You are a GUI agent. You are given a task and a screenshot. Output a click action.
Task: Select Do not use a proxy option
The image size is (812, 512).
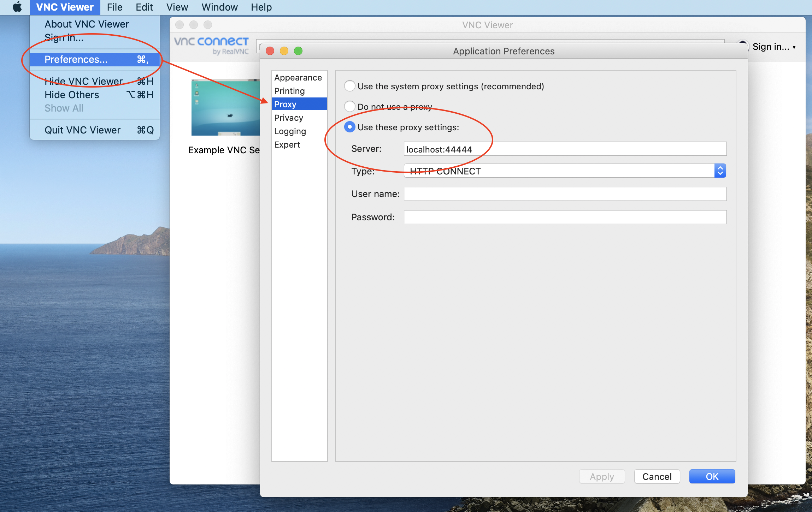[x=349, y=106]
